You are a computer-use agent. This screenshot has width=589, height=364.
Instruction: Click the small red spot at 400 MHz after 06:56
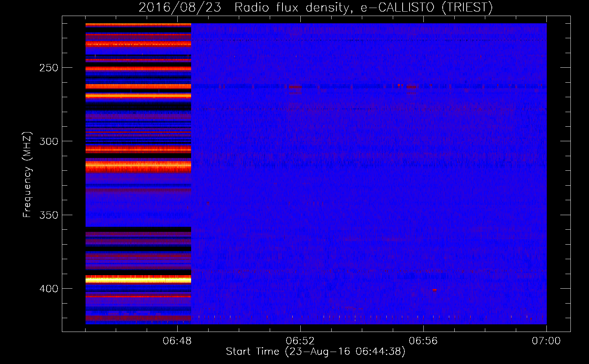coord(435,290)
